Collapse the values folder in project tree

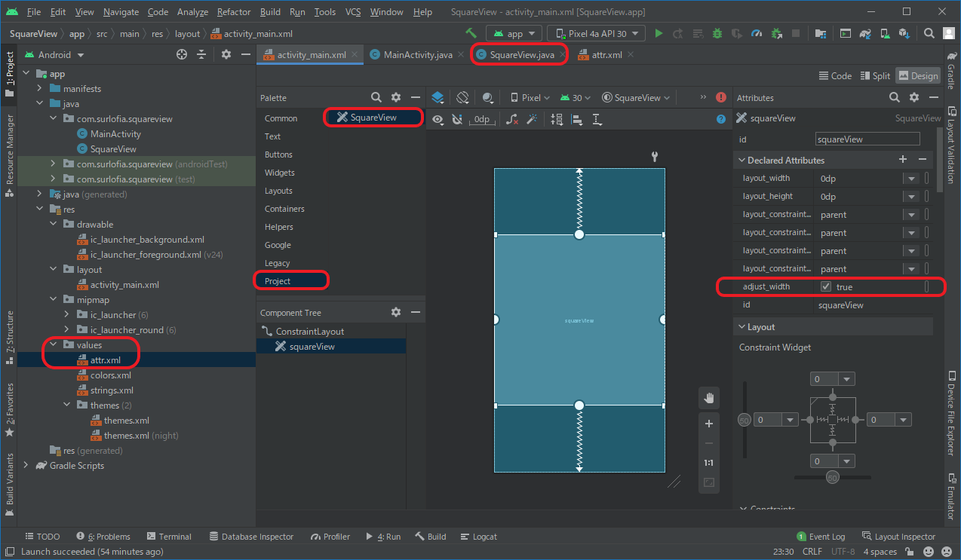54,345
